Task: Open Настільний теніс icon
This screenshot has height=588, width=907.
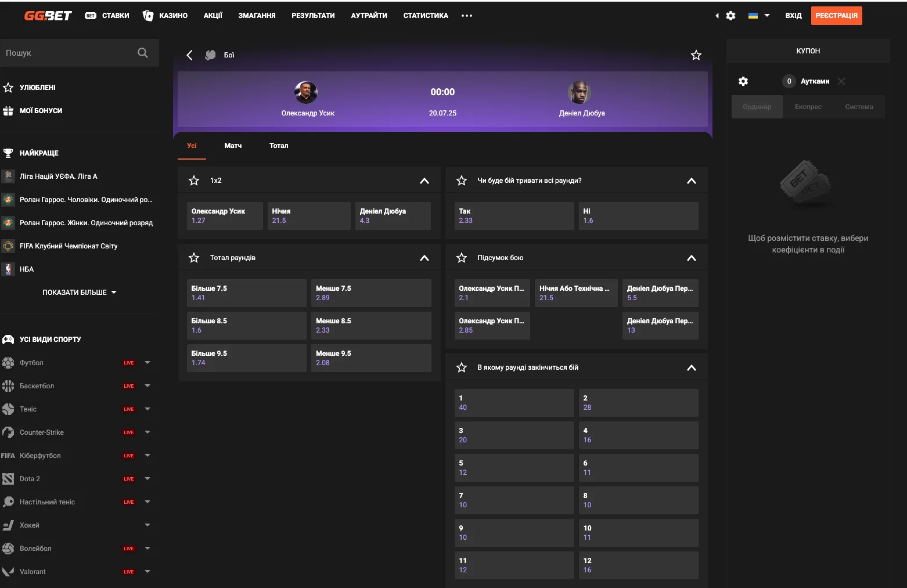Action: (8, 502)
